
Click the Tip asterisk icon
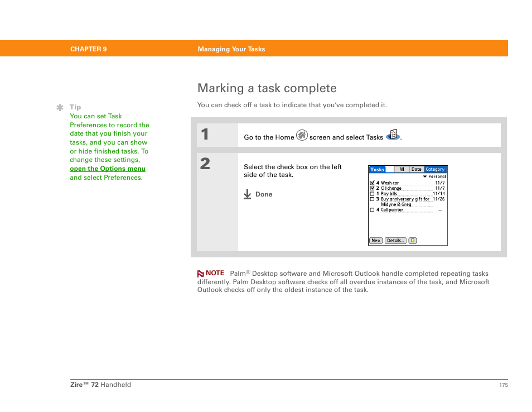point(60,108)
